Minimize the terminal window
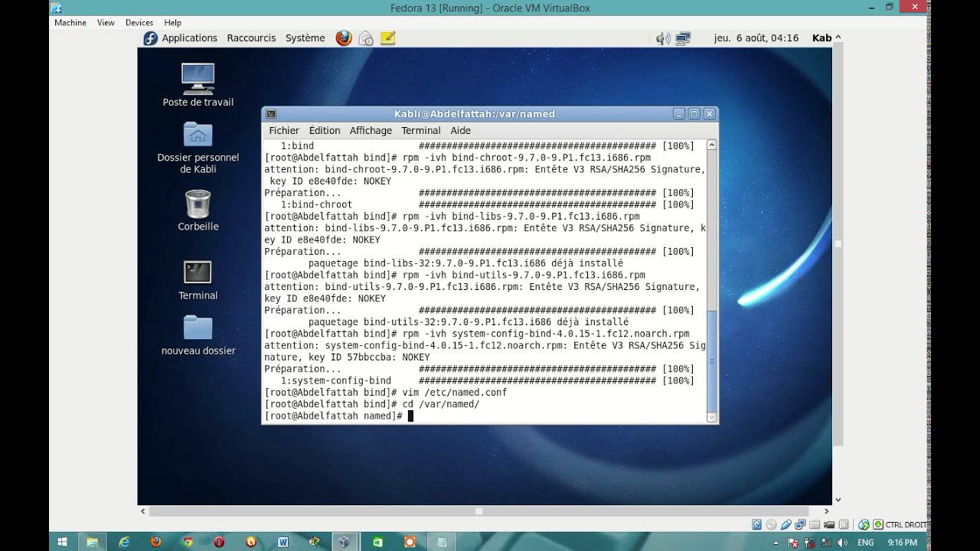The image size is (980, 551). (x=679, y=114)
